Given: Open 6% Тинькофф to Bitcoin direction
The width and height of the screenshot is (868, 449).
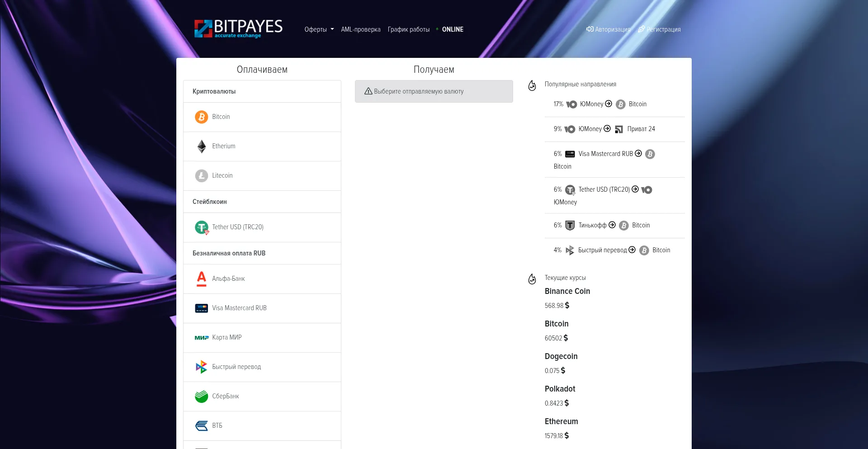Looking at the screenshot, I should point(615,226).
